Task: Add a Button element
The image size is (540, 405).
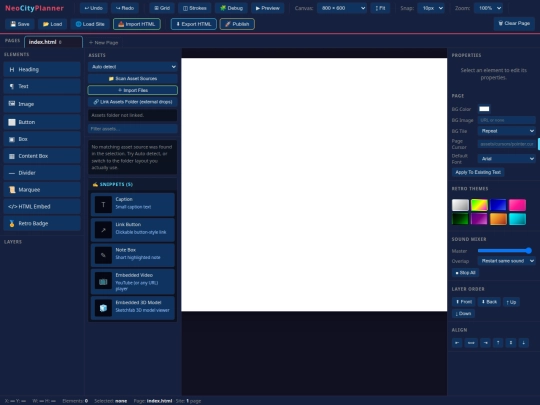Action: pyautogui.click(x=42, y=122)
